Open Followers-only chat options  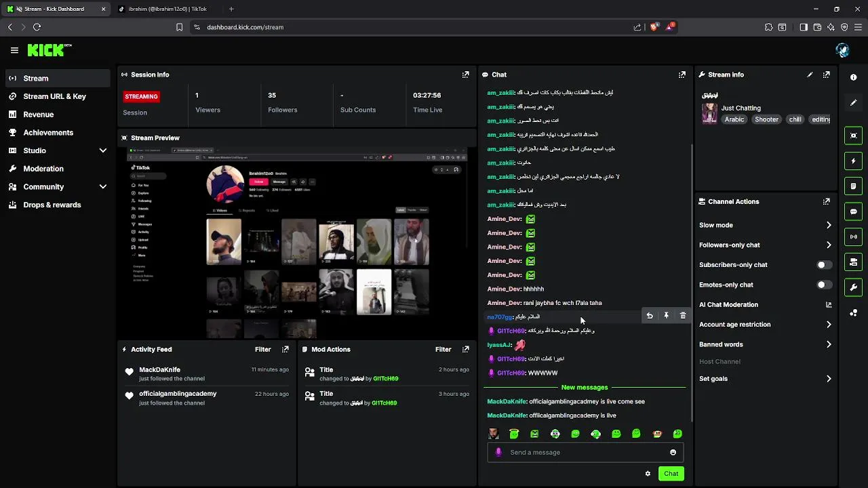pos(765,245)
